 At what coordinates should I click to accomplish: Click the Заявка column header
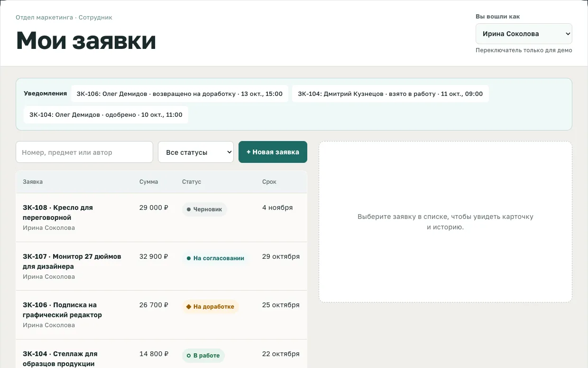click(x=33, y=182)
